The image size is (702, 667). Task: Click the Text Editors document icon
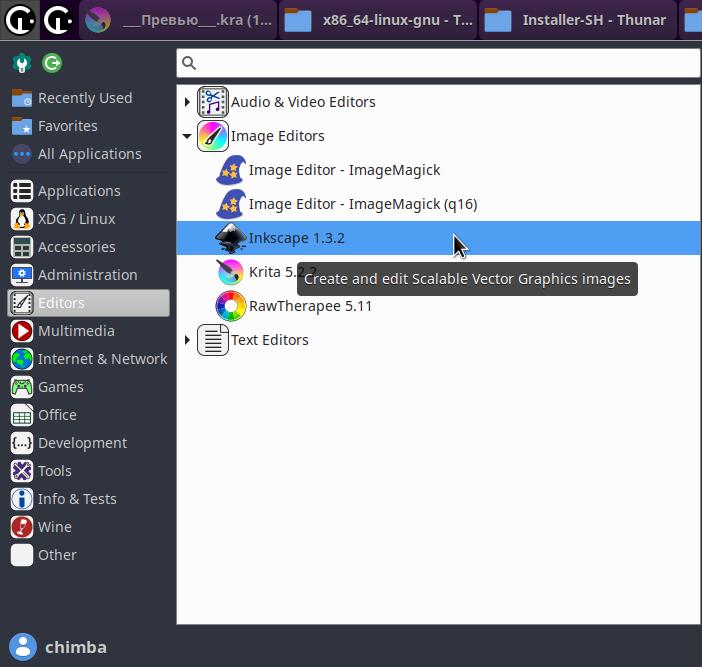pos(213,340)
